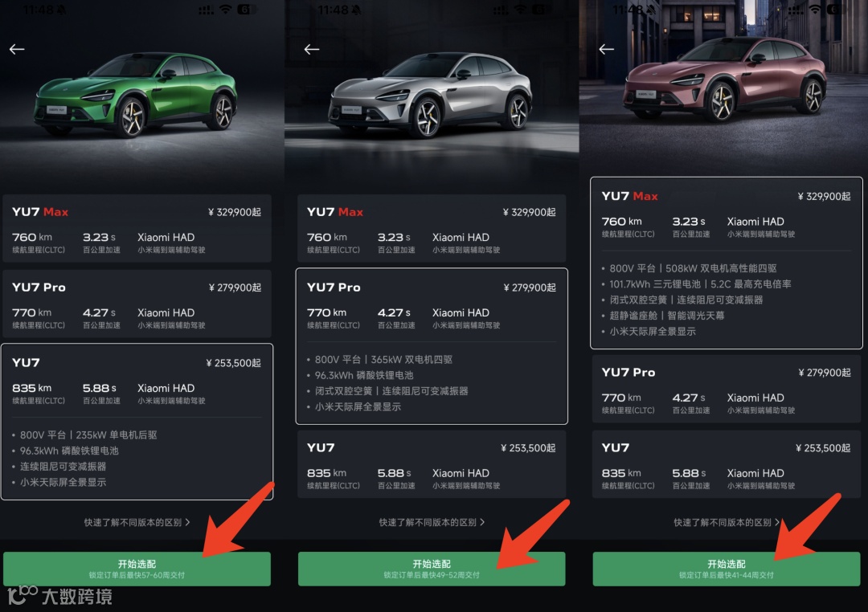Open the silver YU7 car image
Image resolution: width=868 pixels, height=612 pixels.
(431, 94)
